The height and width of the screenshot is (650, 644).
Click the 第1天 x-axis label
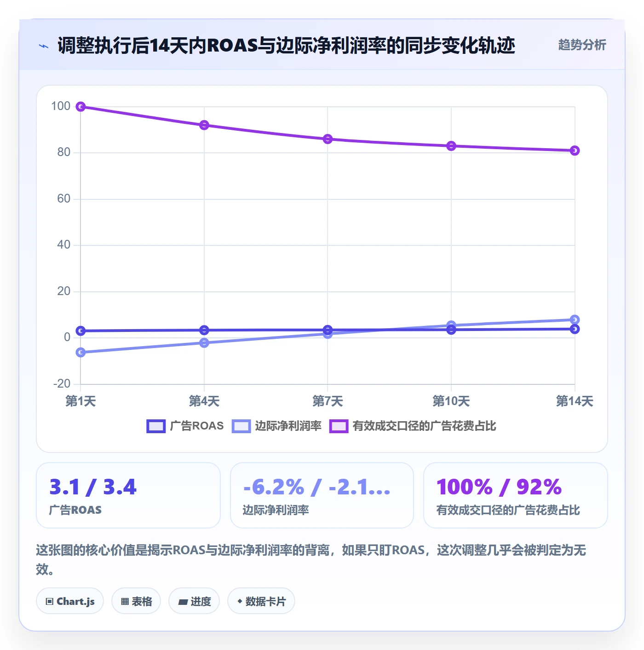[x=80, y=401]
